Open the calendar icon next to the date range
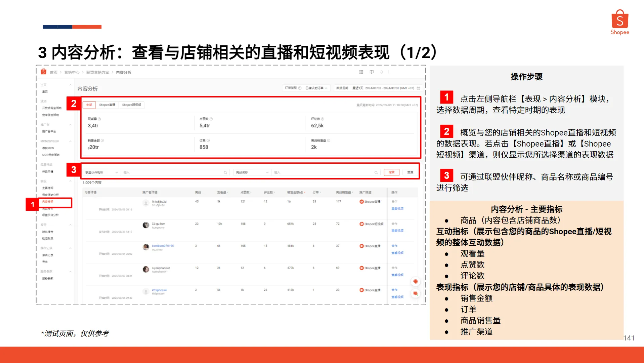The height and width of the screenshot is (363, 644). [418, 88]
